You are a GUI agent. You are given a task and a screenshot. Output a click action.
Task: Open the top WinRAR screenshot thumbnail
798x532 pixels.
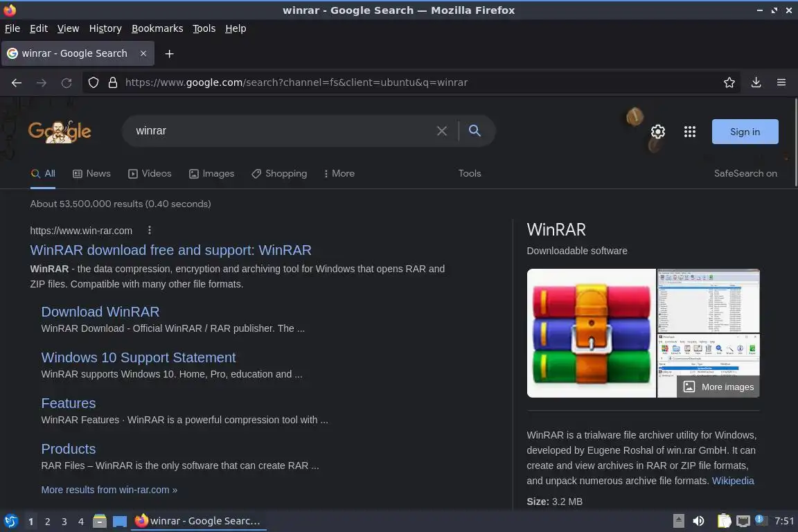pos(709,301)
